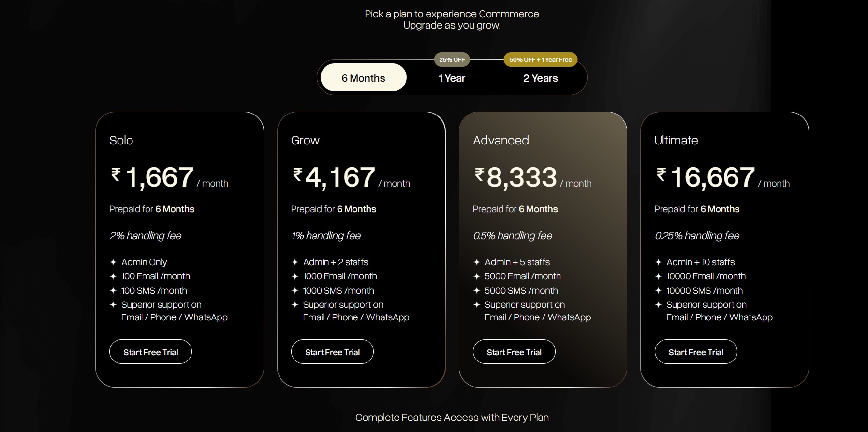868x432 pixels.
Task: Click sparkle icon next to 1000 SMS /month
Action: [295, 290]
